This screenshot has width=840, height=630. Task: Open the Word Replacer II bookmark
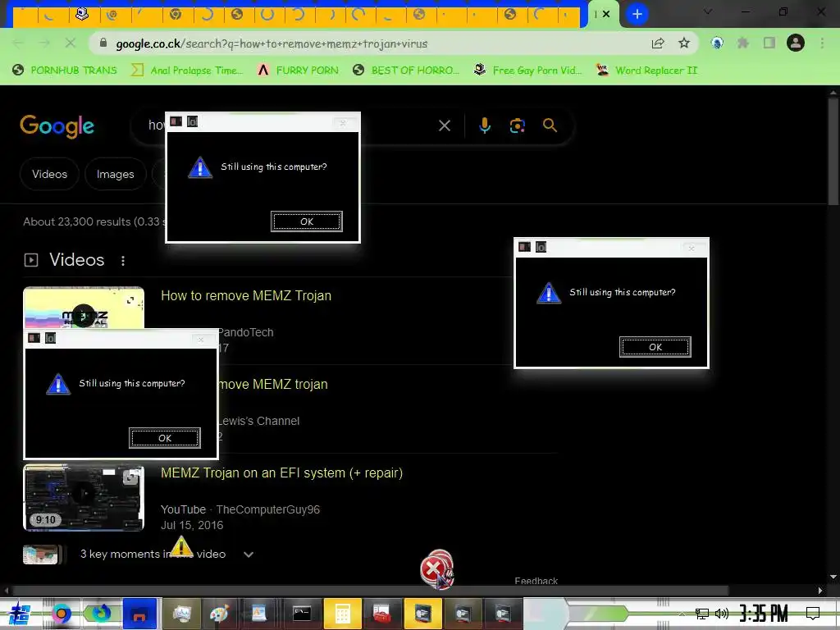647,71
